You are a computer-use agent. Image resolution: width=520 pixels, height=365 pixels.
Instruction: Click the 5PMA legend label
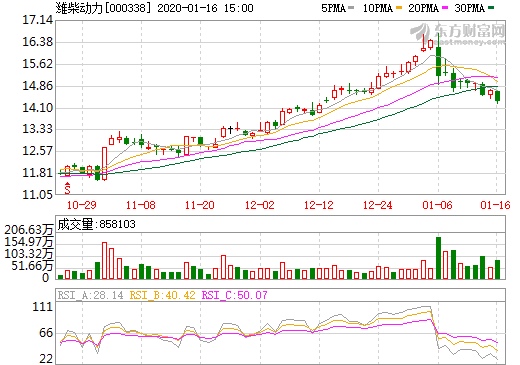click(333, 8)
